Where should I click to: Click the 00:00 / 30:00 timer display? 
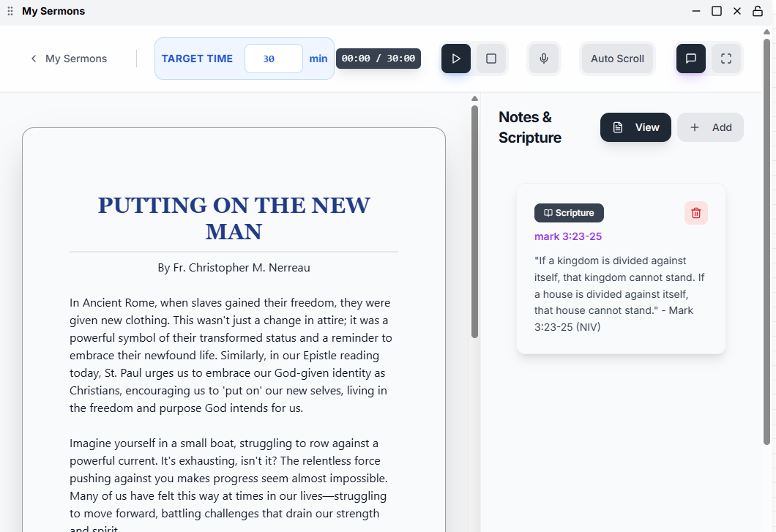(378, 59)
